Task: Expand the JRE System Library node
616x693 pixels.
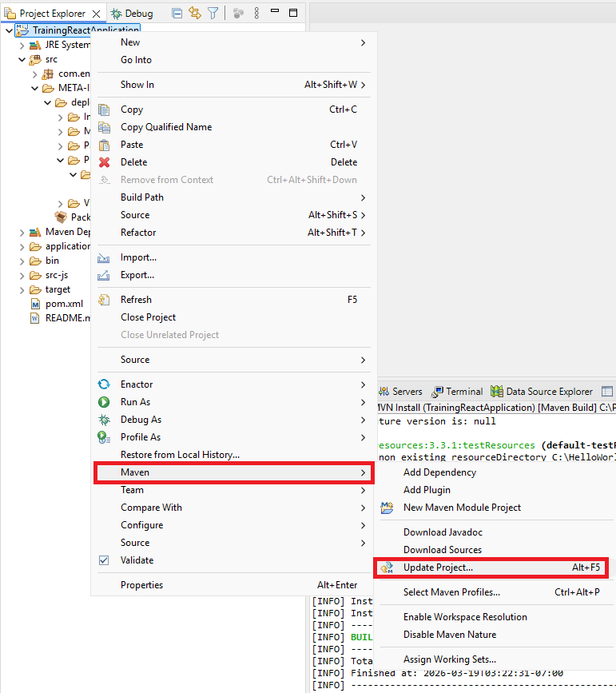Action: [x=22, y=45]
